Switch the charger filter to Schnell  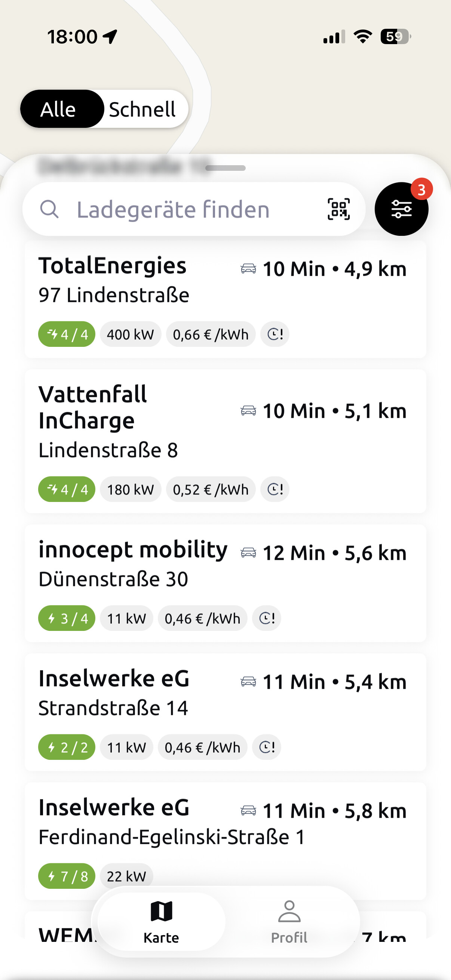click(x=142, y=109)
